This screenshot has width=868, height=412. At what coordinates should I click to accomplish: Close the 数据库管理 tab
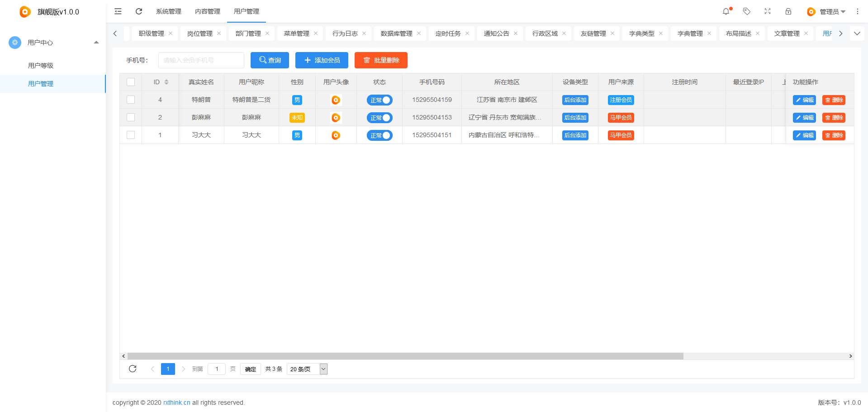(x=419, y=33)
